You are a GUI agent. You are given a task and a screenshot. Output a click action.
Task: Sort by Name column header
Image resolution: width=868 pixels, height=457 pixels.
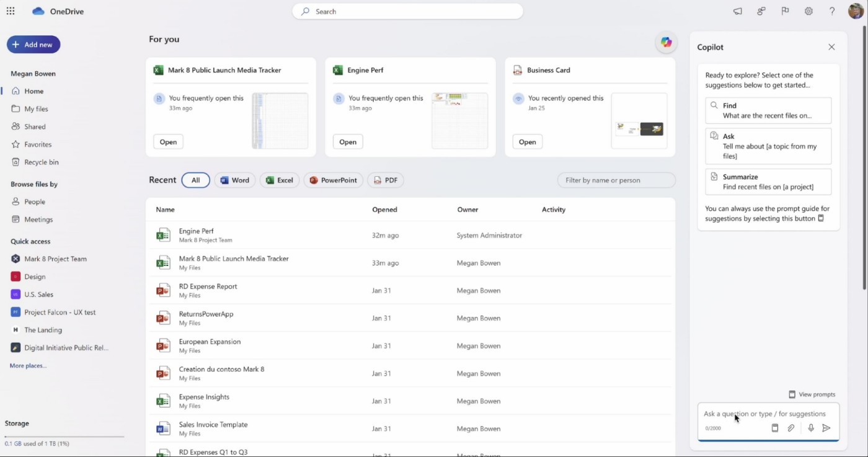165,210
